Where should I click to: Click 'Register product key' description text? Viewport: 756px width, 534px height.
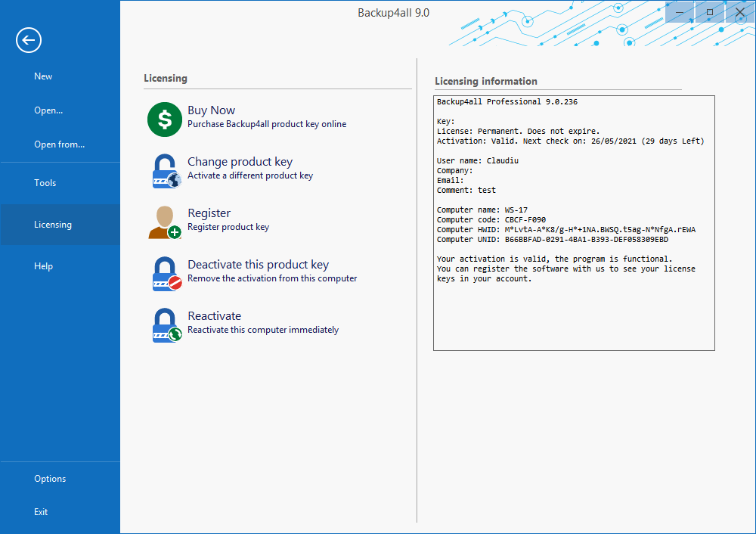[x=228, y=227]
